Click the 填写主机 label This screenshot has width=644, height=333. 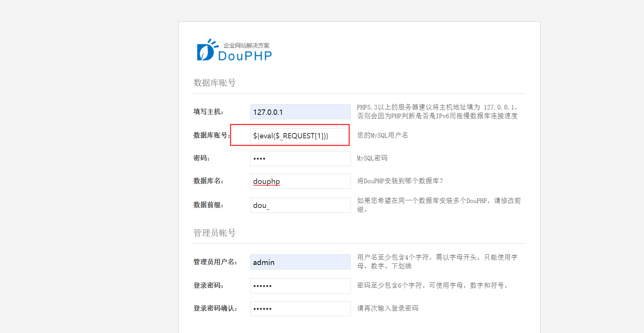pyautogui.click(x=208, y=112)
